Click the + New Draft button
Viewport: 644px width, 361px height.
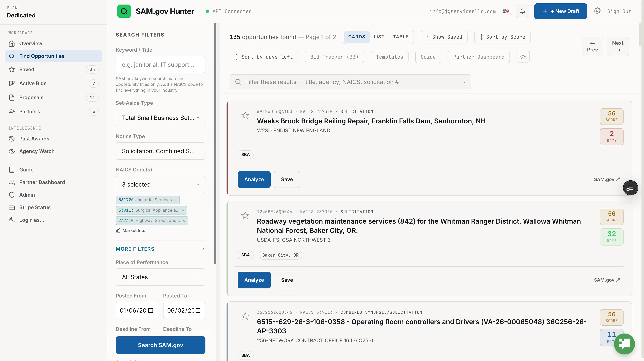(x=560, y=11)
